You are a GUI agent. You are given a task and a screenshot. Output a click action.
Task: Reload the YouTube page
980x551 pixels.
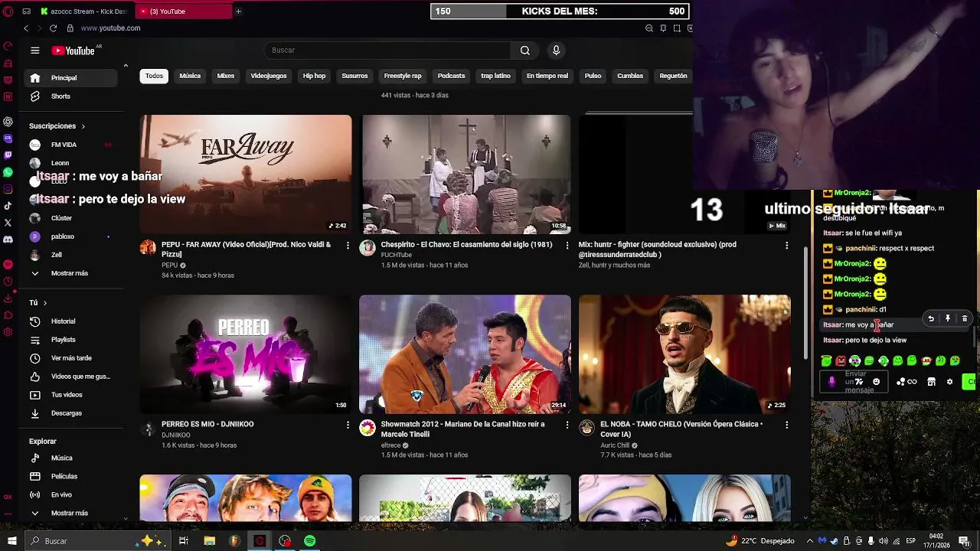click(x=53, y=28)
